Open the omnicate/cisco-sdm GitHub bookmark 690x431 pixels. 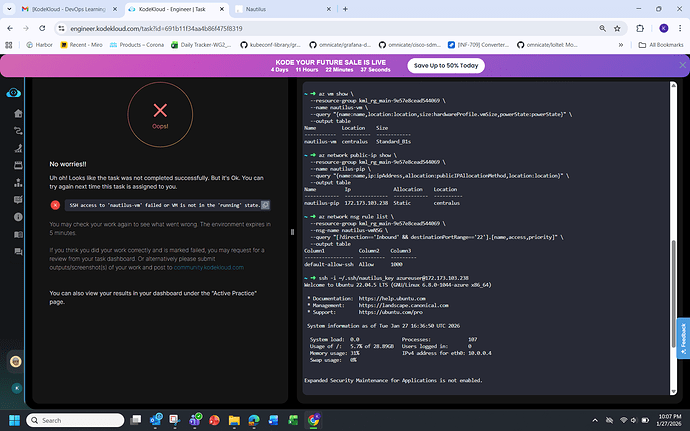coord(409,44)
